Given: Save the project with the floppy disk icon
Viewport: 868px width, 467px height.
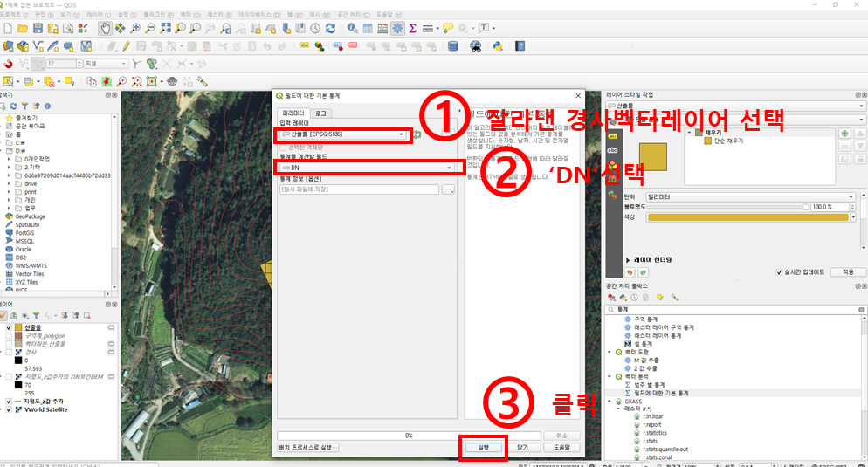Looking at the screenshot, I should pyautogui.click(x=38, y=28).
